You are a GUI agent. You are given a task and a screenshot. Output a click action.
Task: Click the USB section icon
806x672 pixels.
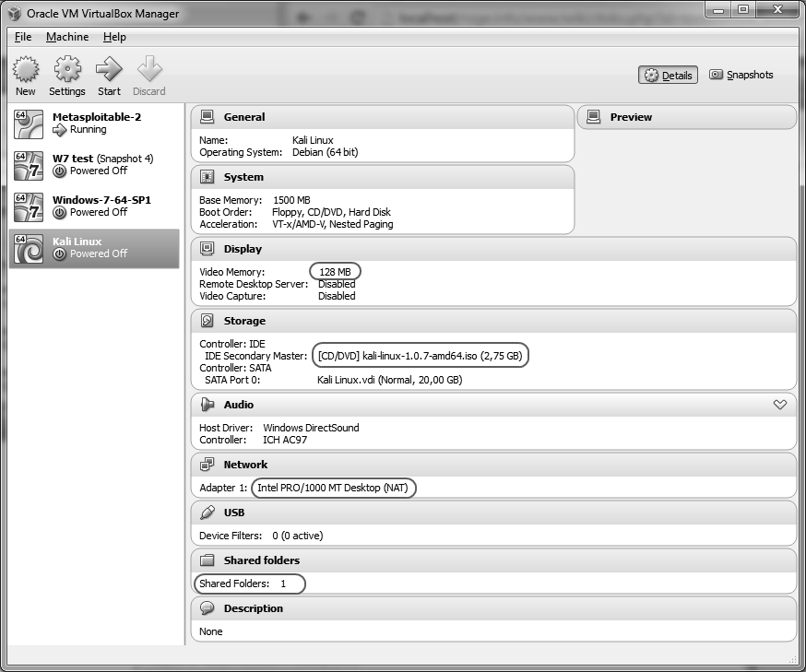coord(207,513)
